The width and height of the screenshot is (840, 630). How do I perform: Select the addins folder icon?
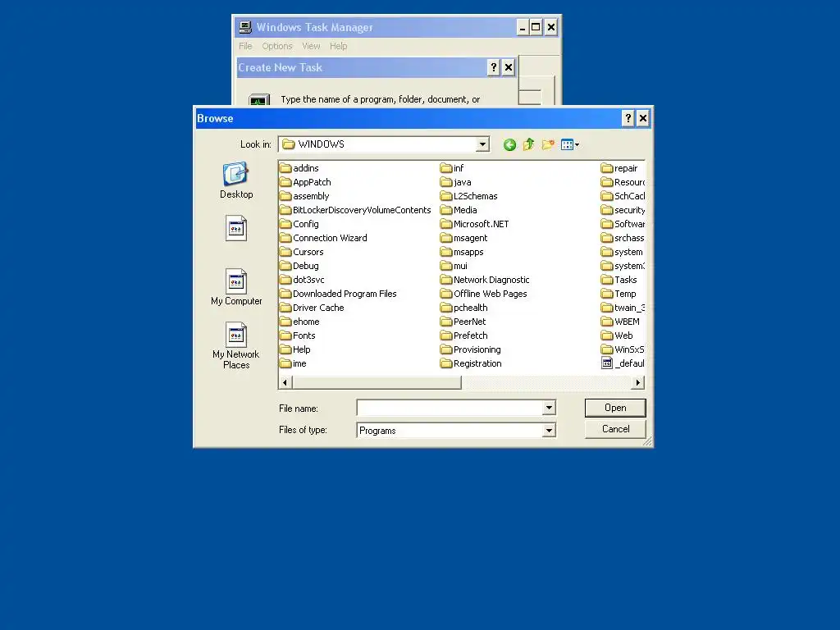(x=285, y=168)
